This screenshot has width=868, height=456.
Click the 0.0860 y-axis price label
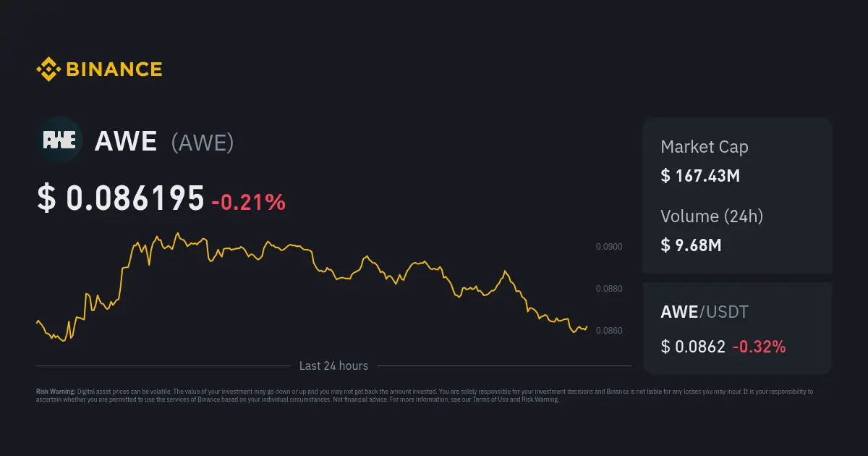pyautogui.click(x=609, y=331)
